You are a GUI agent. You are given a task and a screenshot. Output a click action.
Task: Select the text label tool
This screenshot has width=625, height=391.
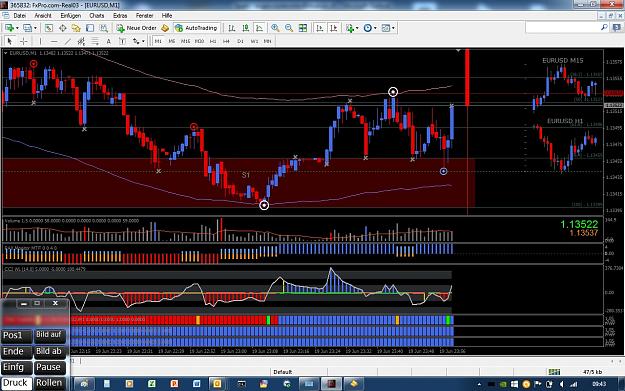pyautogui.click(x=122, y=41)
